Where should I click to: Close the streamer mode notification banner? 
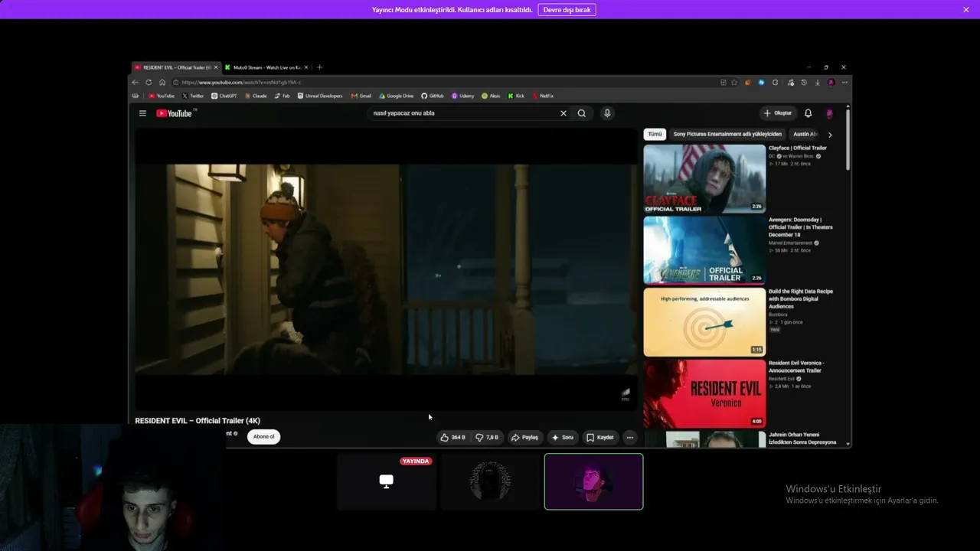pos(966,9)
